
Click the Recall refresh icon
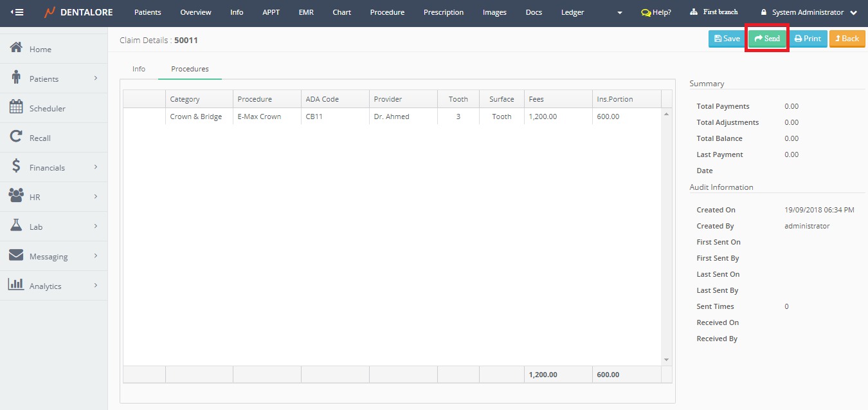pyautogui.click(x=17, y=137)
